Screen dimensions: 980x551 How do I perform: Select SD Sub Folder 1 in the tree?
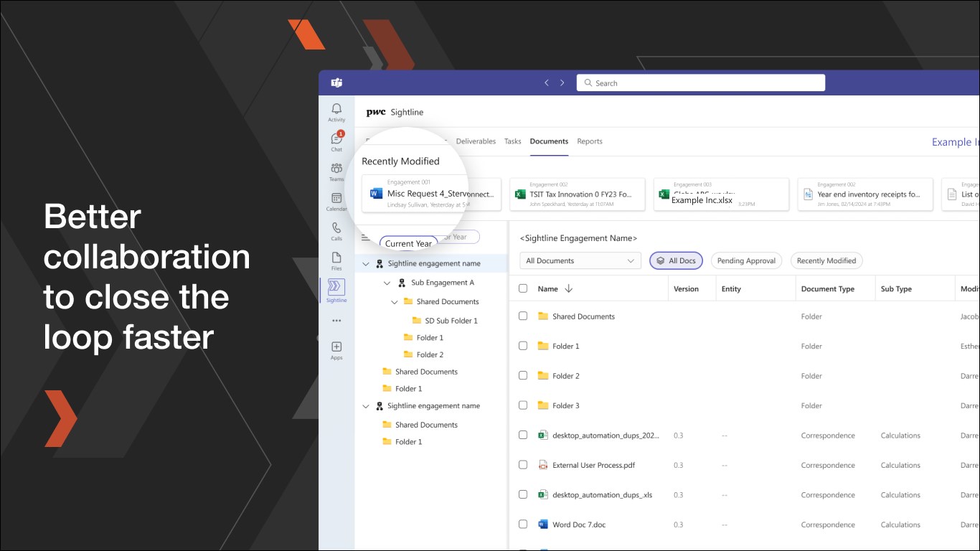[451, 321]
